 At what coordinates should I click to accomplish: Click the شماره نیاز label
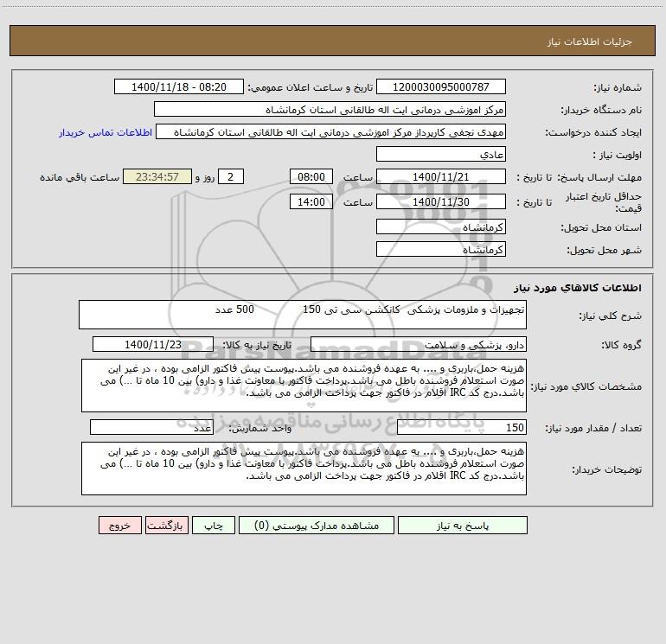coord(618,87)
